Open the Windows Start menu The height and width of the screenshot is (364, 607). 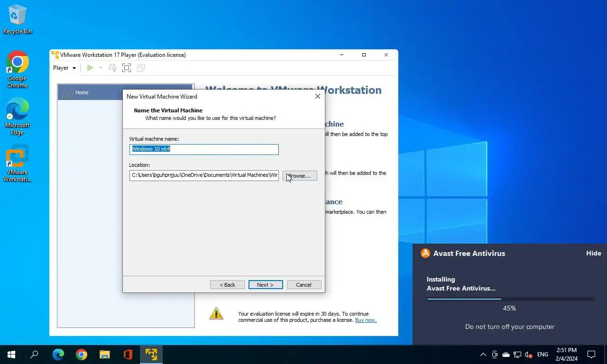point(11,355)
